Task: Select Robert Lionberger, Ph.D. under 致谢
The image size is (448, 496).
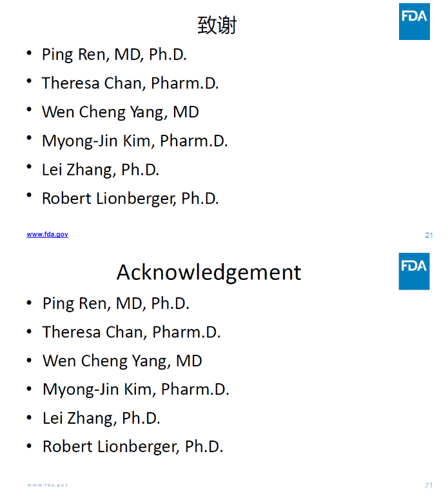Action: pyautogui.click(x=130, y=199)
